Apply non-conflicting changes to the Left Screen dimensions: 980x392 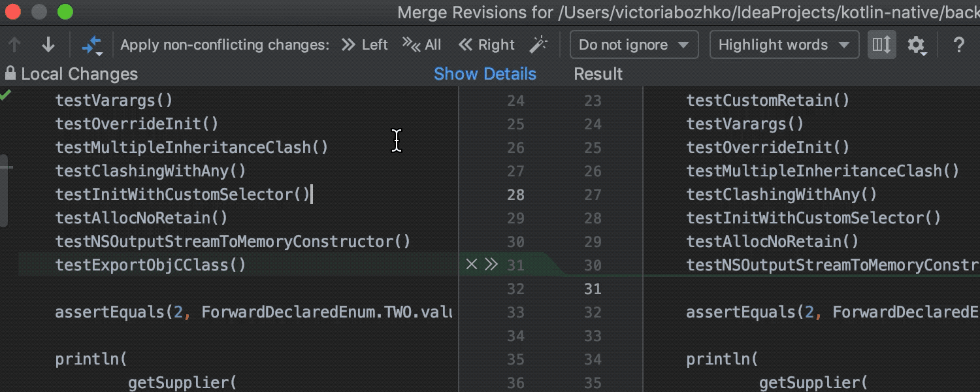(x=363, y=44)
